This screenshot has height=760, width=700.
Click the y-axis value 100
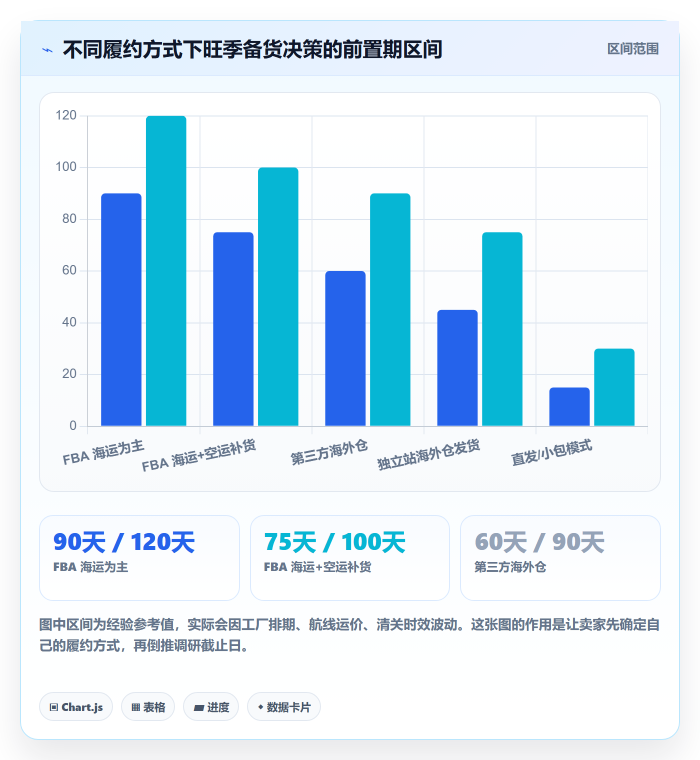66,167
